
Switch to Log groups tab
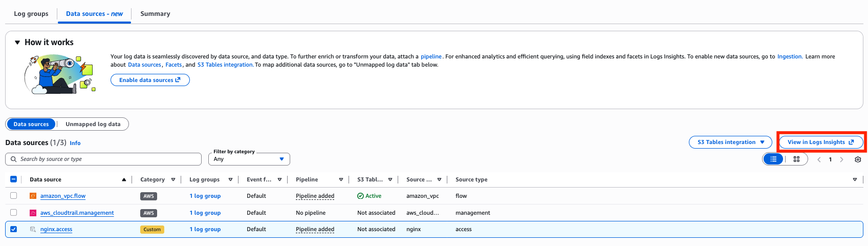pyautogui.click(x=31, y=14)
